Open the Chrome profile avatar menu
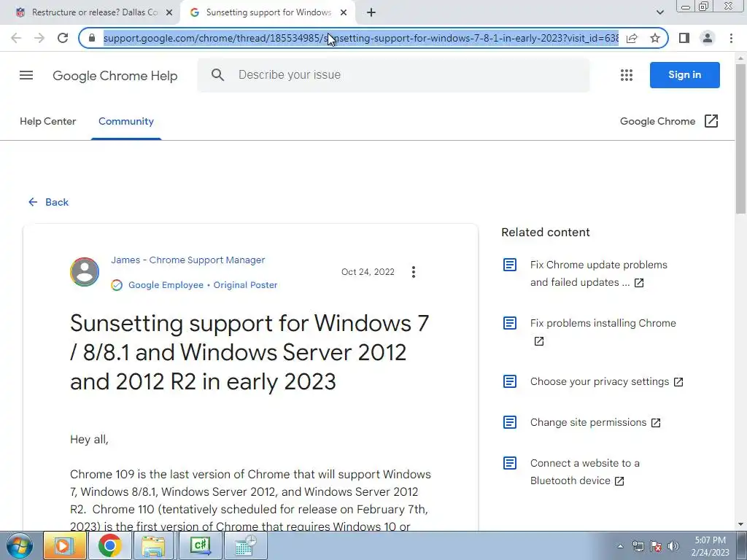Image resolution: width=747 pixels, height=560 pixels. 708,38
